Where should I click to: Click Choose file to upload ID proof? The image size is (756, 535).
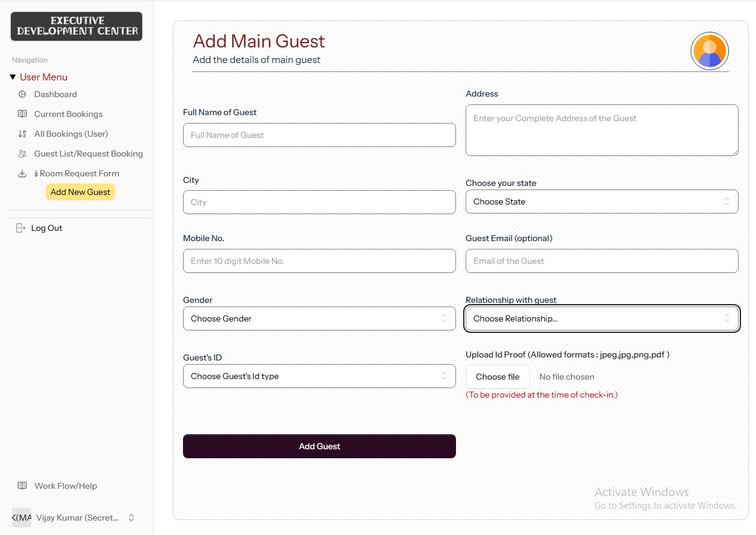497,377
